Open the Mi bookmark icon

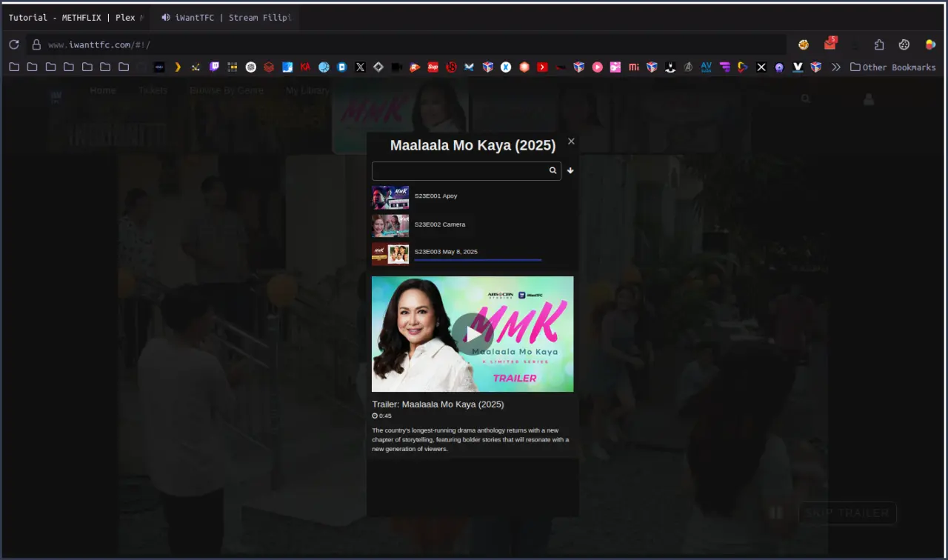pyautogui.click(x=634, y=67)
